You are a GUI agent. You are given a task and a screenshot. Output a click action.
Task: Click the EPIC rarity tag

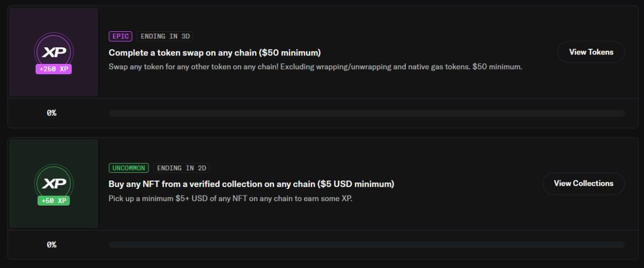tap(121, 36)
